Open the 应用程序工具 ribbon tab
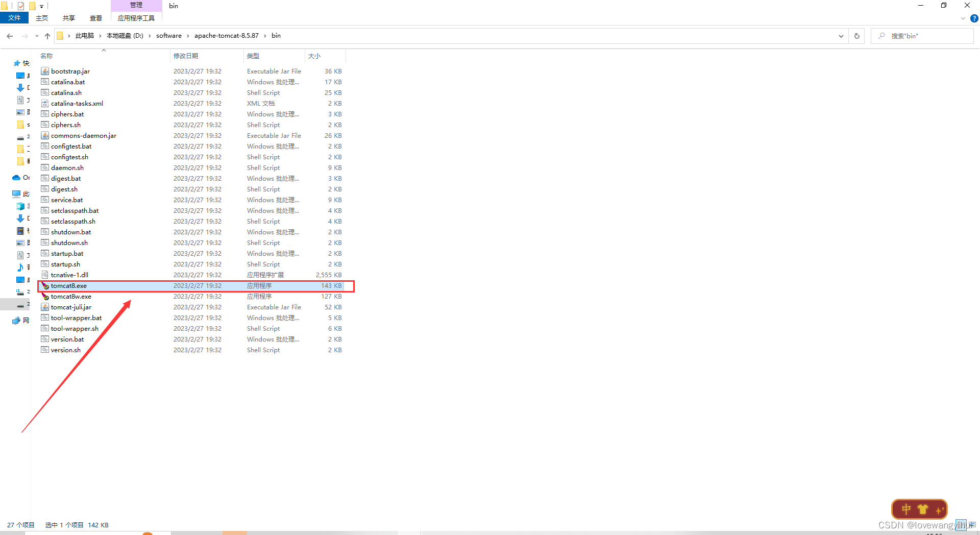 click(x=136, y=18)
